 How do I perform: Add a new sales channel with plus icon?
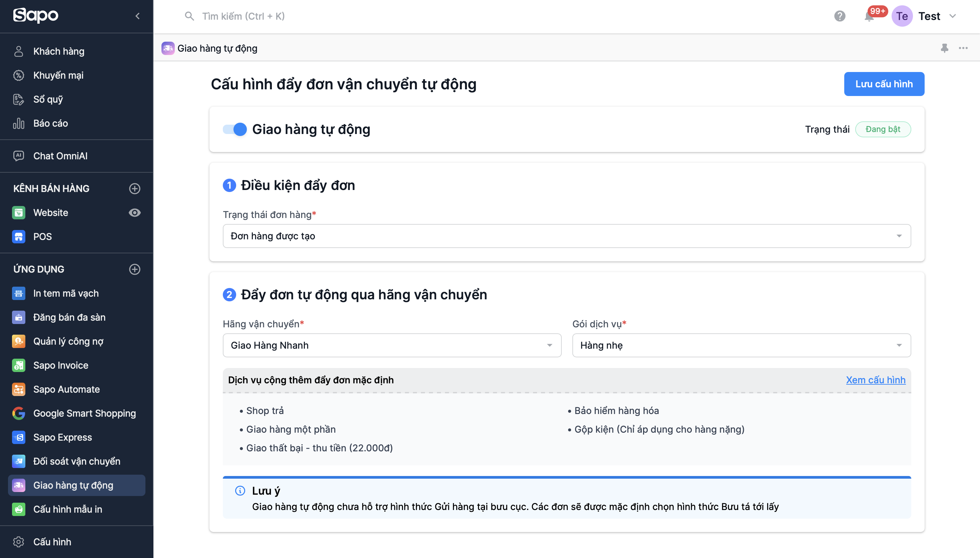tap(134, 189)
